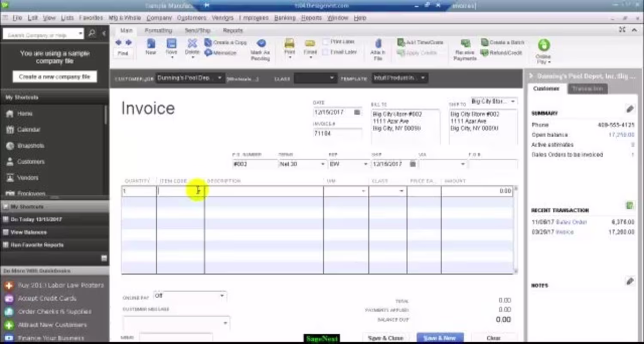Click Create a new company file button
Image resolution: width=644 pixels, height=344 pixels.
(55, 77)
